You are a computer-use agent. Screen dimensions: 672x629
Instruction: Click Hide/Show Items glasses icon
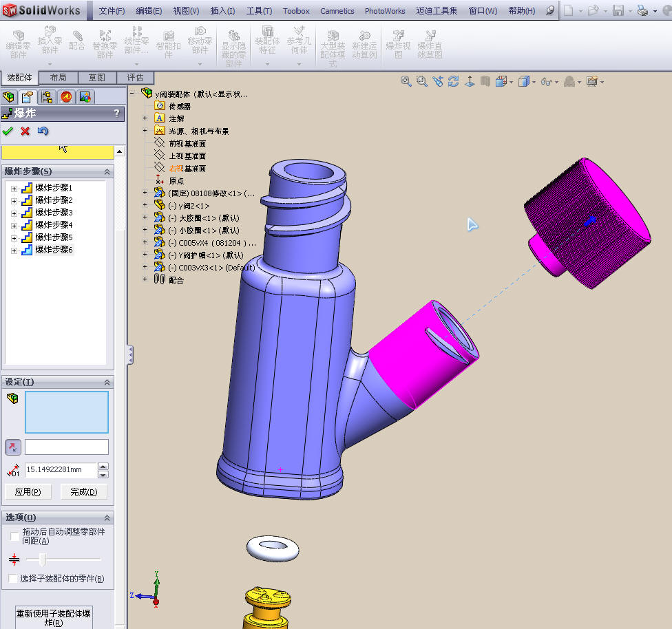pyautogui.click(x=546, y=81)
